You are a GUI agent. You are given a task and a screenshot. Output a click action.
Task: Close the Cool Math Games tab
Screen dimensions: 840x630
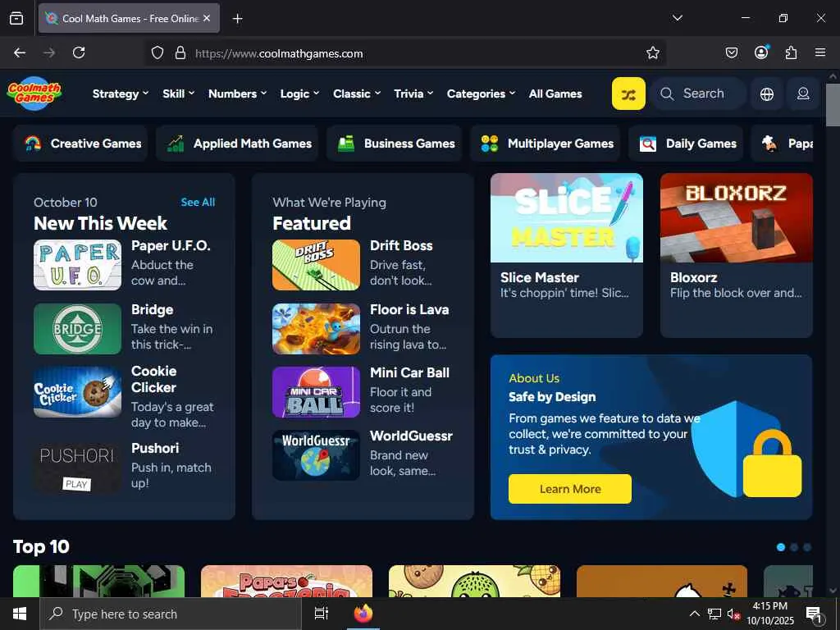point(207,18)
